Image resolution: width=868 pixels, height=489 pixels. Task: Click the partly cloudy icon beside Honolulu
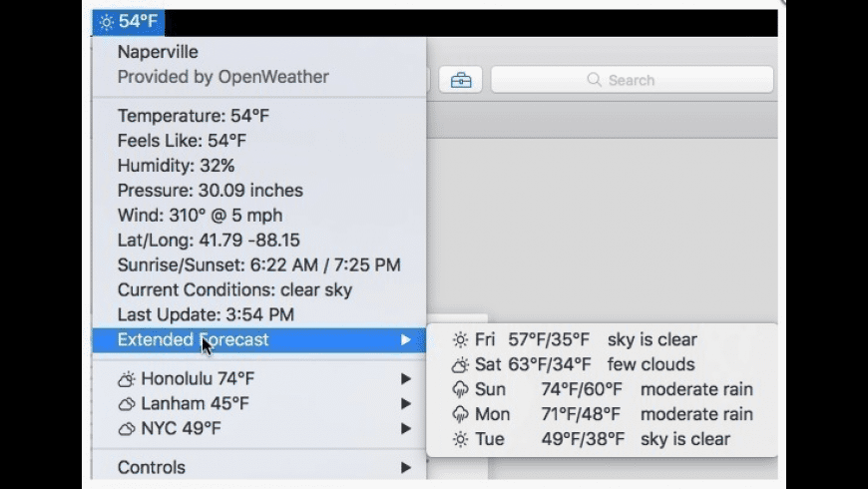(127, 379)
